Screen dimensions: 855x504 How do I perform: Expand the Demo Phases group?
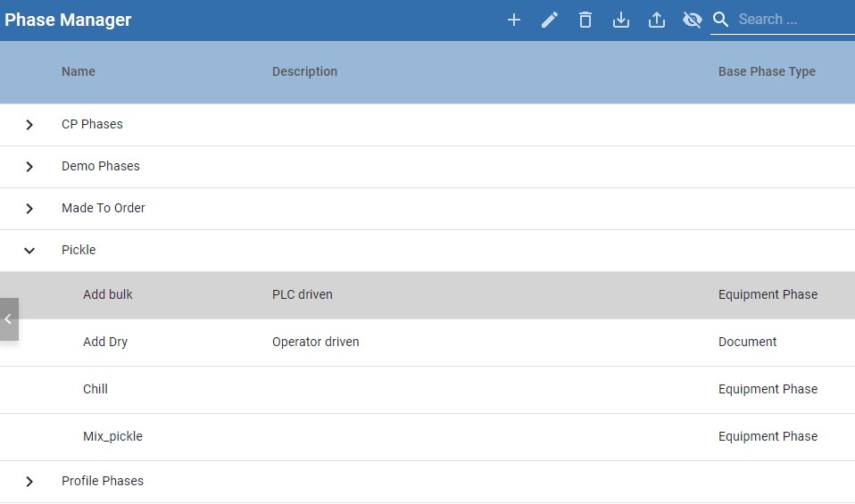click(29, 167)
